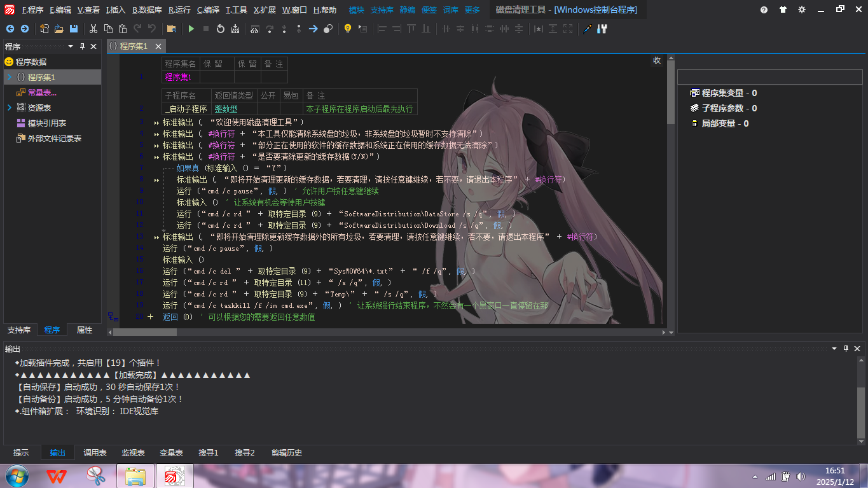The image size is (868, 488).
Task: Select the yellow bulb tip icon
Action: (348, 29)
